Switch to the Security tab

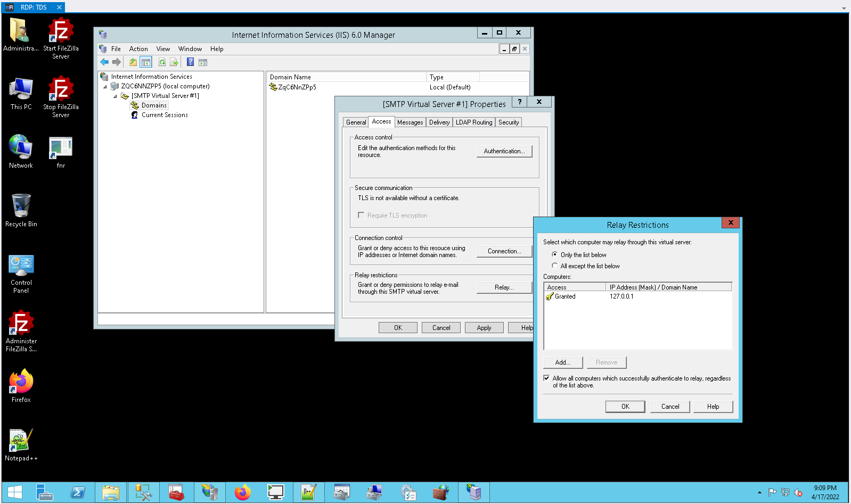[509, 122]
